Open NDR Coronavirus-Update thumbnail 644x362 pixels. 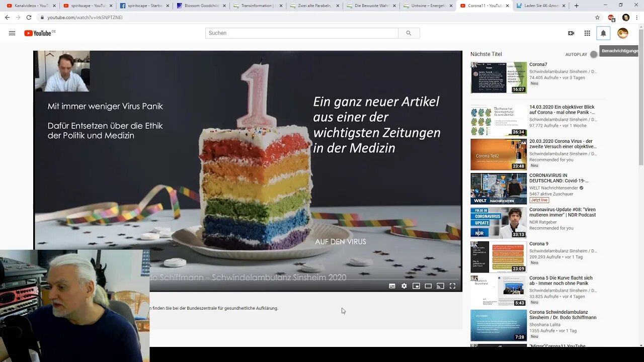pos(499,223)
